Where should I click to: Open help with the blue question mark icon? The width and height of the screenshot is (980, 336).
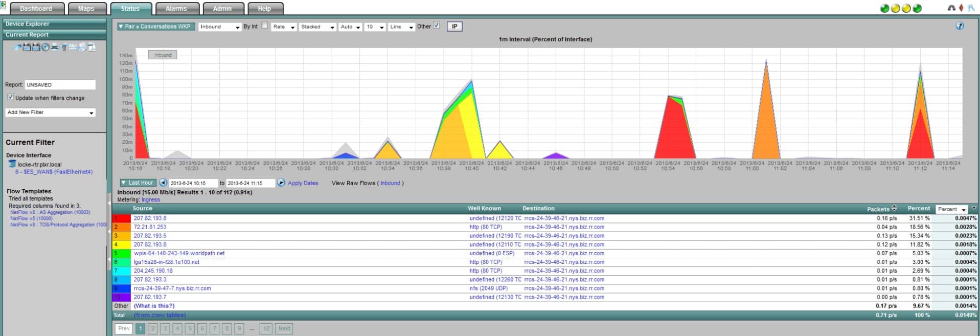tap(960, 26)
